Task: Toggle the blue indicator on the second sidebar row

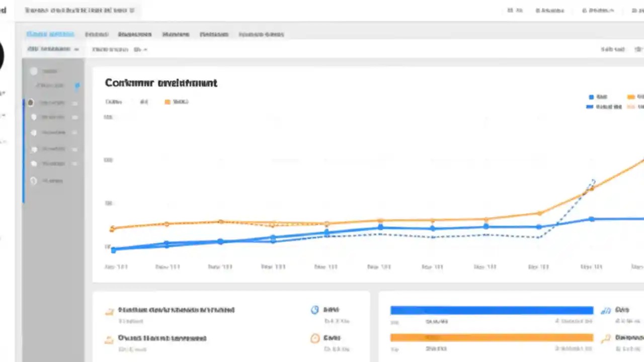Action: point(77,85)
